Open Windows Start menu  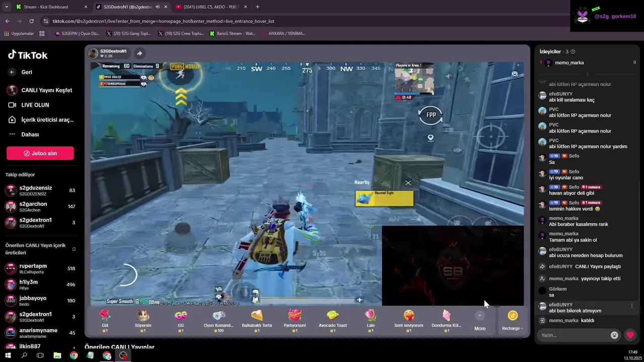(x=8, y=355)
